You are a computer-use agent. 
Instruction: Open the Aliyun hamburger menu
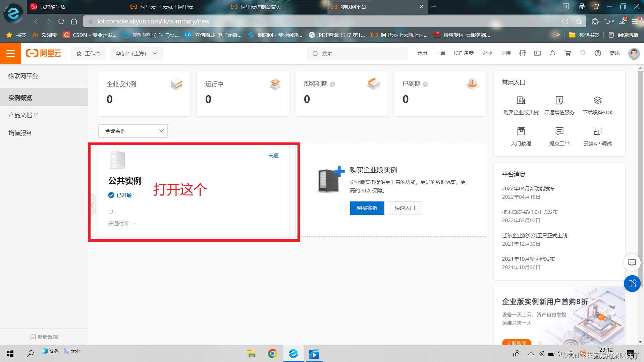click(10, 53)
